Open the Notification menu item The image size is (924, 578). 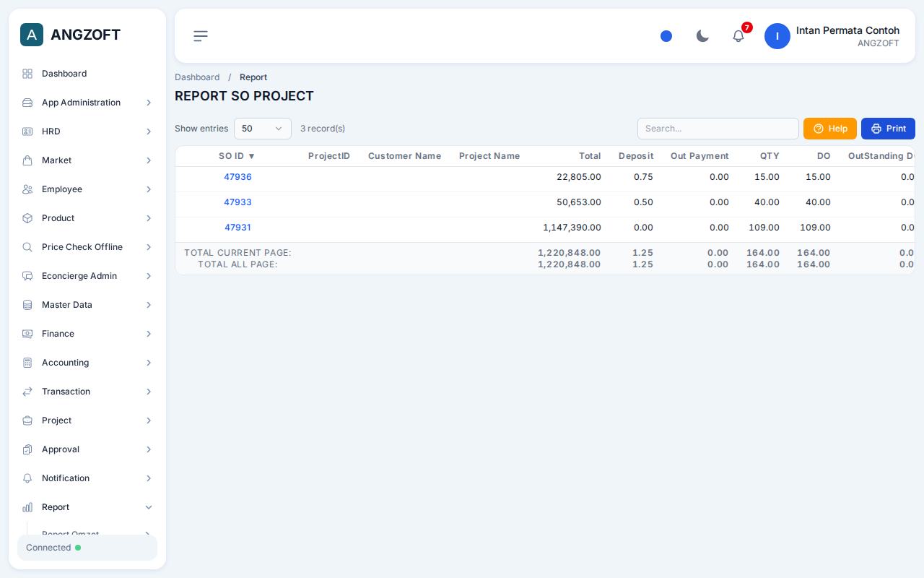[x=87, y=478]
